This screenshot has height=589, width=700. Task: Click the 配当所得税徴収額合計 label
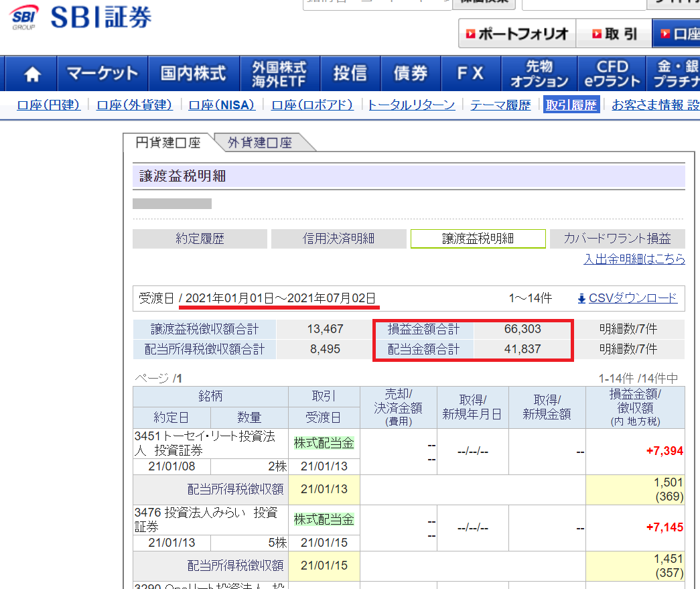(204, 349)
